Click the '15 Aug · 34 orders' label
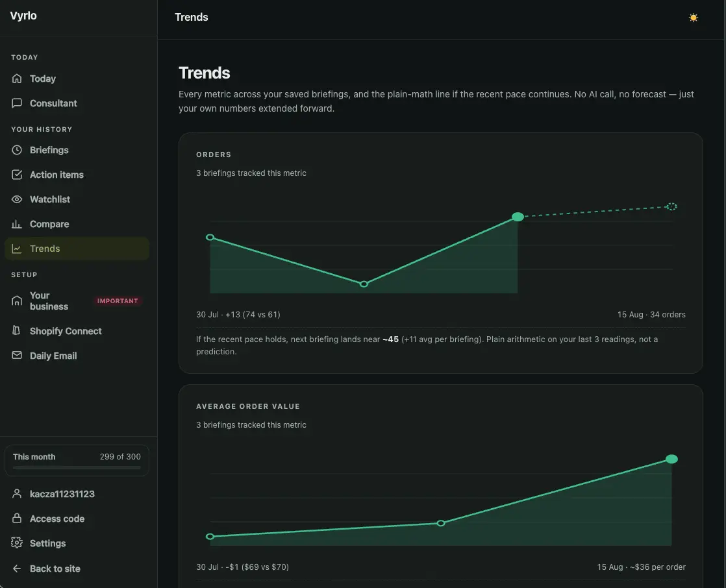This screenshot has height=588, width=726. click(651, 315)
